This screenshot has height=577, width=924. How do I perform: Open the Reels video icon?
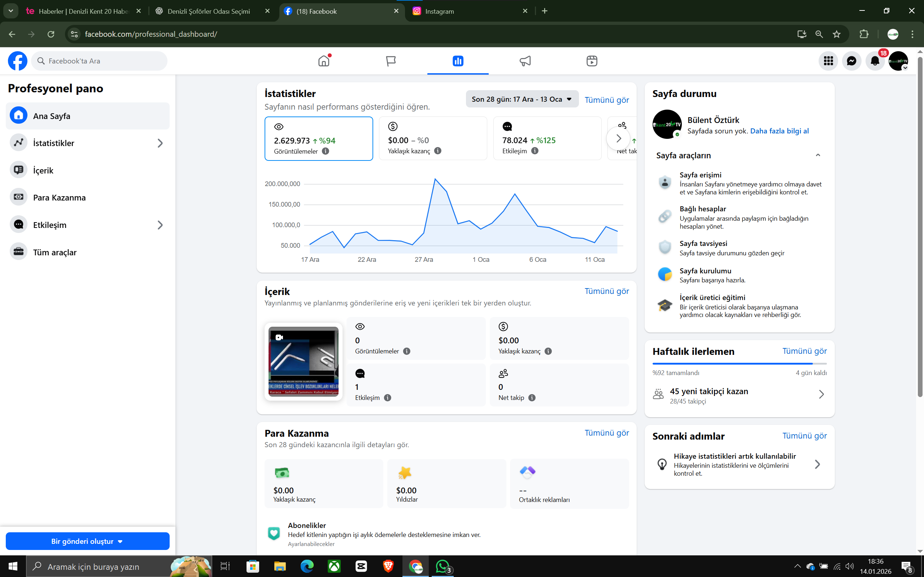(x=592, y=61)
